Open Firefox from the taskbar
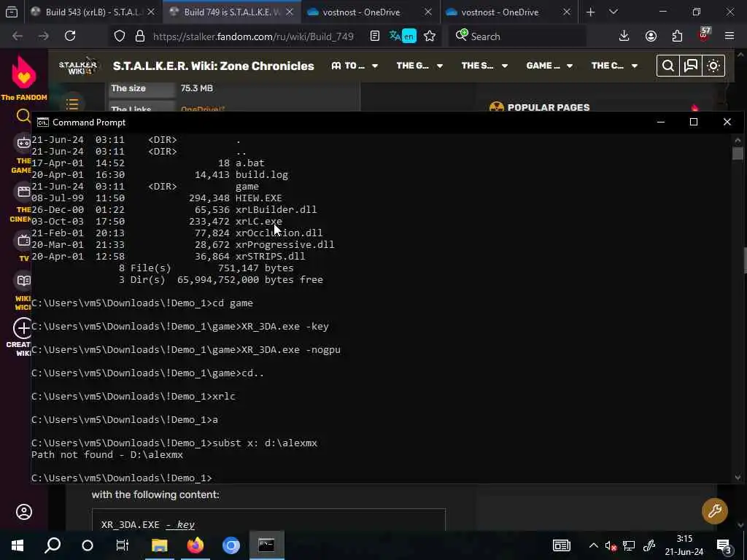This screenshot has height=560, width=747. 196,545
